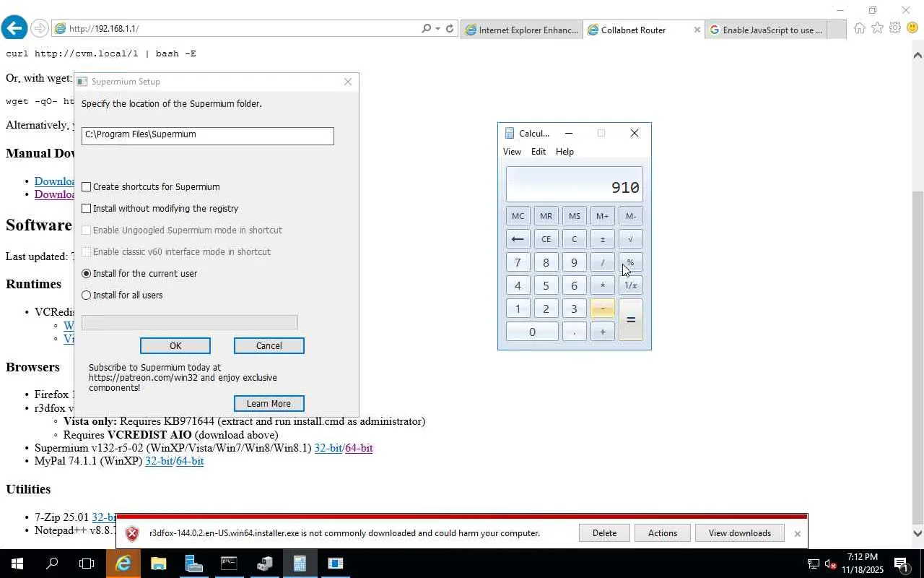Check Install without modifying the registry
924x578 pixels.
pyautogui.click(x=87, y=209)
